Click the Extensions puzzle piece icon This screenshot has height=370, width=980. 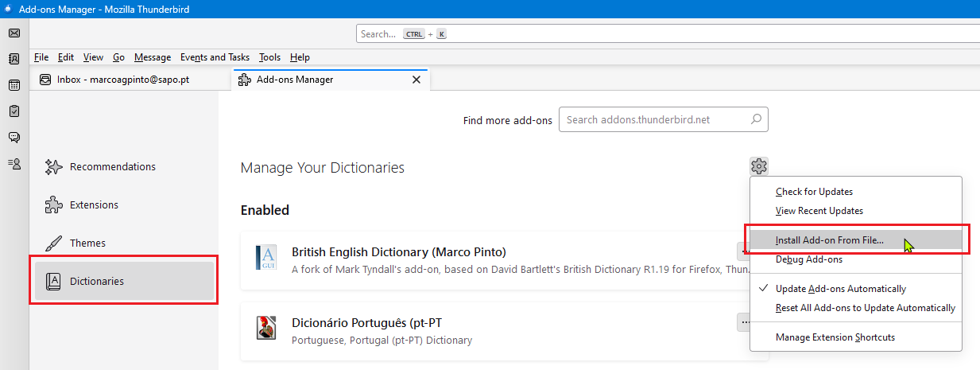53,204
